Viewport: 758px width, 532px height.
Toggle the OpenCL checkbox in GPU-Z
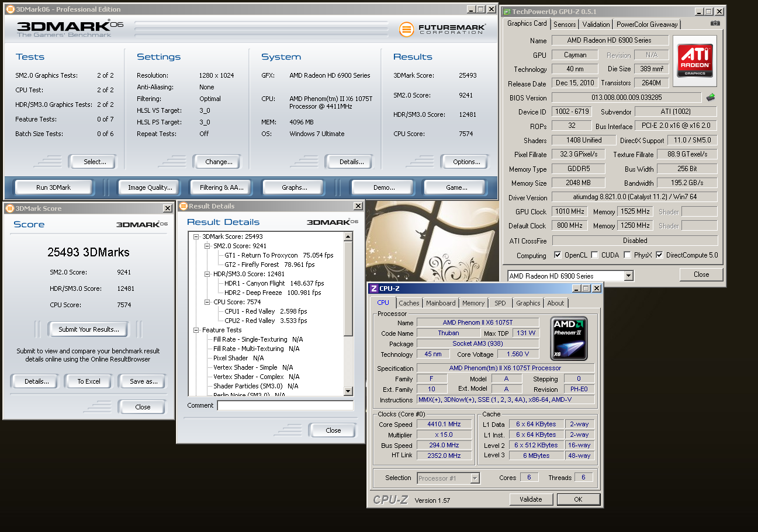tap(558, 255)
